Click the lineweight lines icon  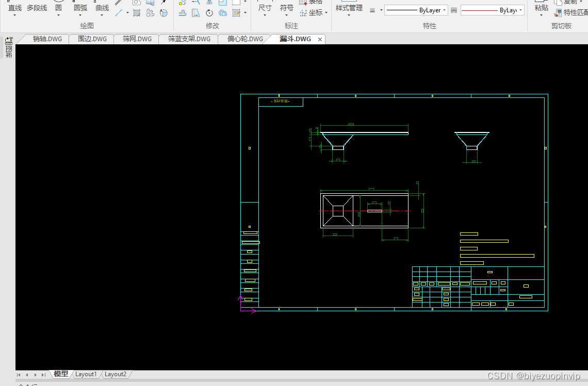pyautogui.click(x=372, y=10)
